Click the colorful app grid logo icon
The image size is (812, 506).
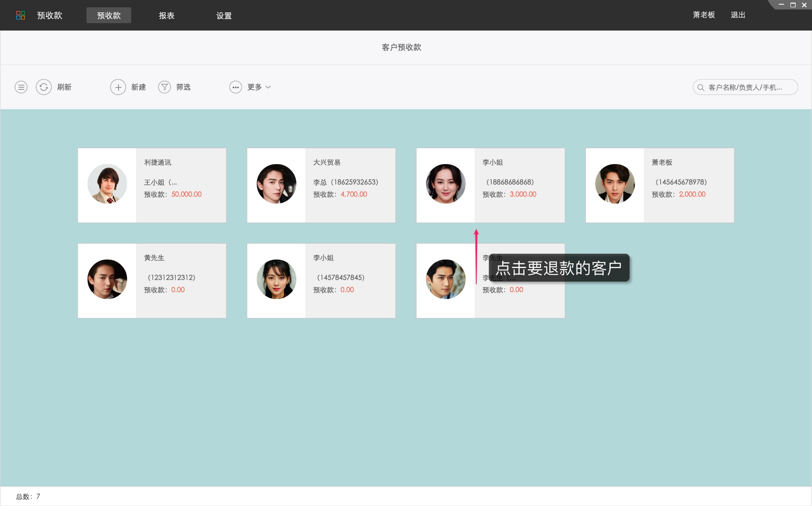21,15
